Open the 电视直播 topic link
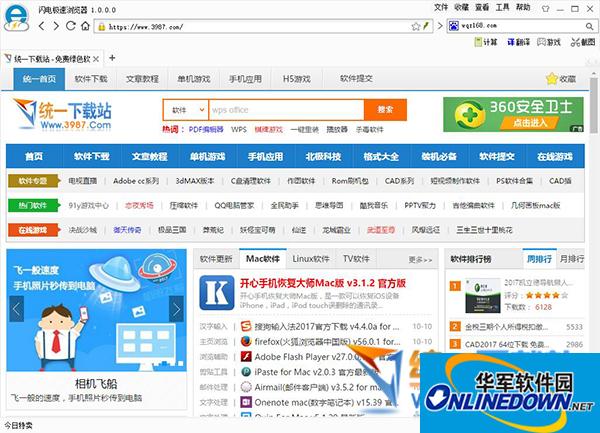Viewport: 600px width, 433px height. click(83, 181)
